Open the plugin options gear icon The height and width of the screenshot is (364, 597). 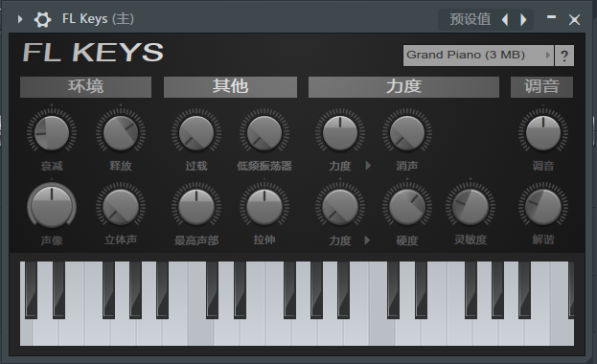click(42, 19)
